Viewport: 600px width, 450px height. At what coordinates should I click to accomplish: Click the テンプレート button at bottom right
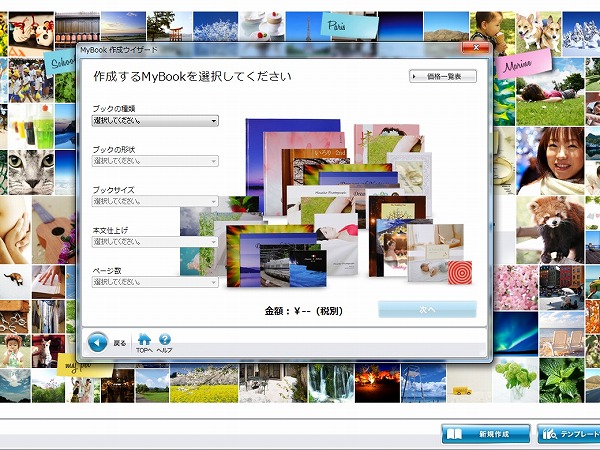tap(569, 434)
